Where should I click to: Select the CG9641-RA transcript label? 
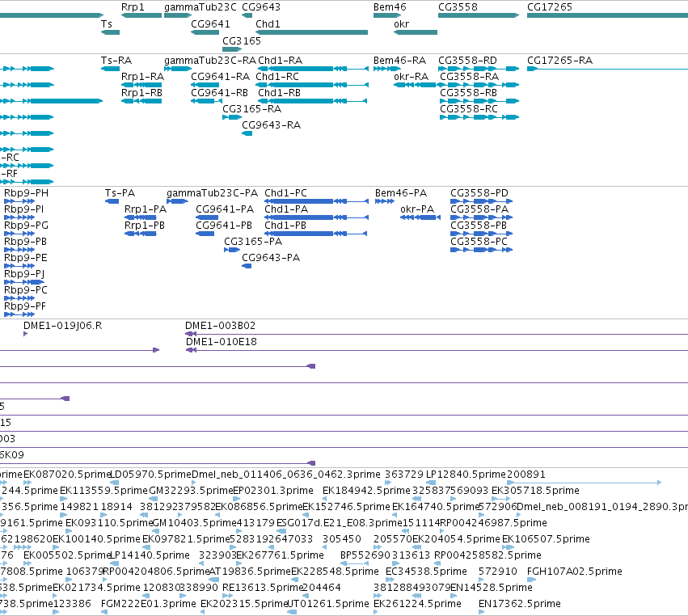(x=220, y=77)
